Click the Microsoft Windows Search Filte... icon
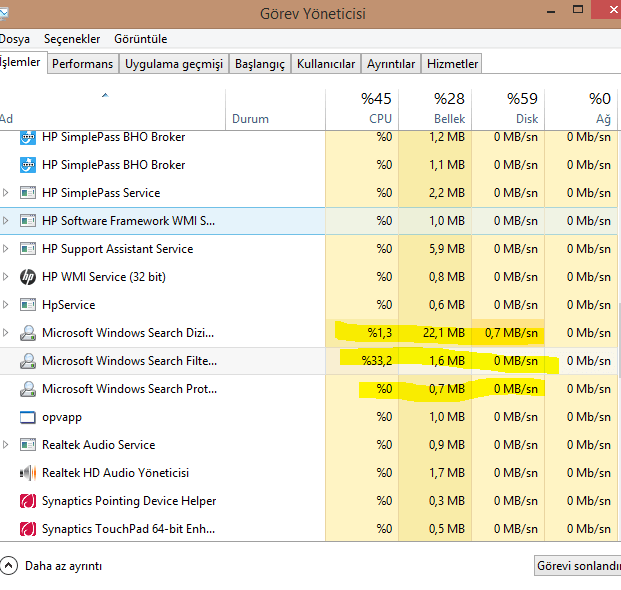This screenshot has height=590, width=621. 28,361
